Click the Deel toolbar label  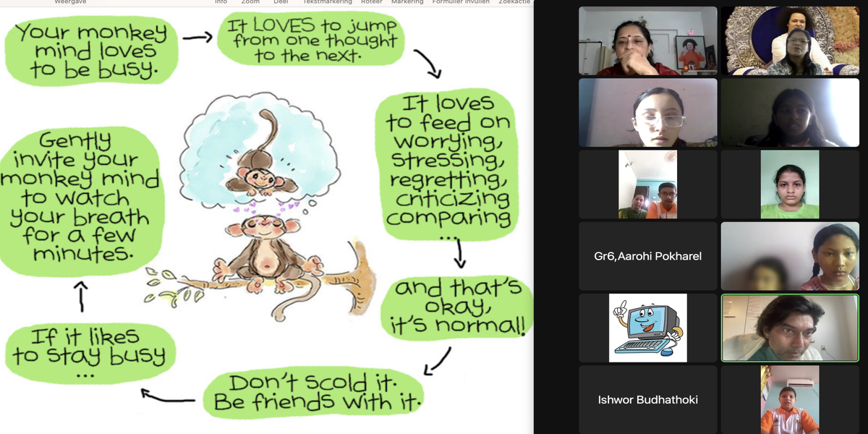[x=281, y=2]
